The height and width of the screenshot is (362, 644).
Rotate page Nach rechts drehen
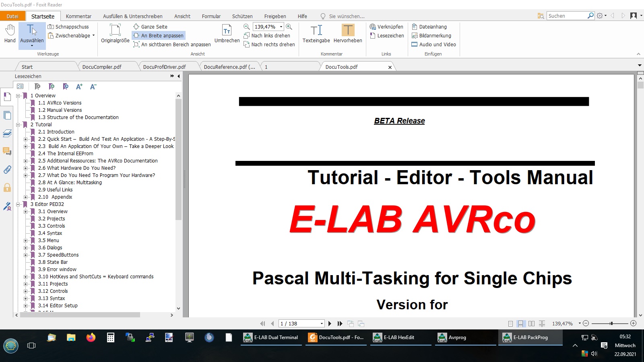tap(269, 44)
